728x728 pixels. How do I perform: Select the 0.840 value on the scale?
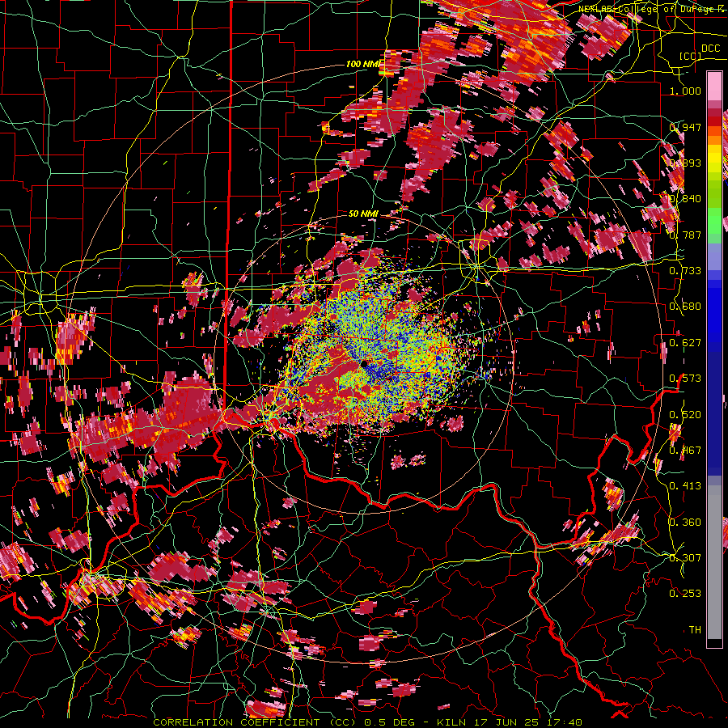(685, 199)
